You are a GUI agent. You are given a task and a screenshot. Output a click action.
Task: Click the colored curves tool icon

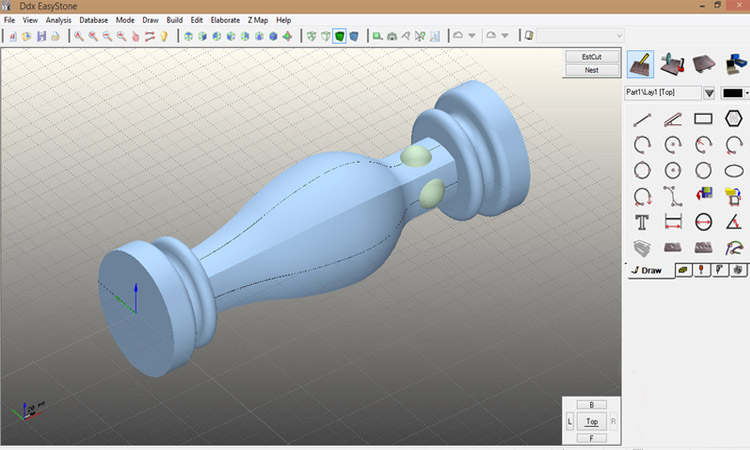tap(734, 248)
